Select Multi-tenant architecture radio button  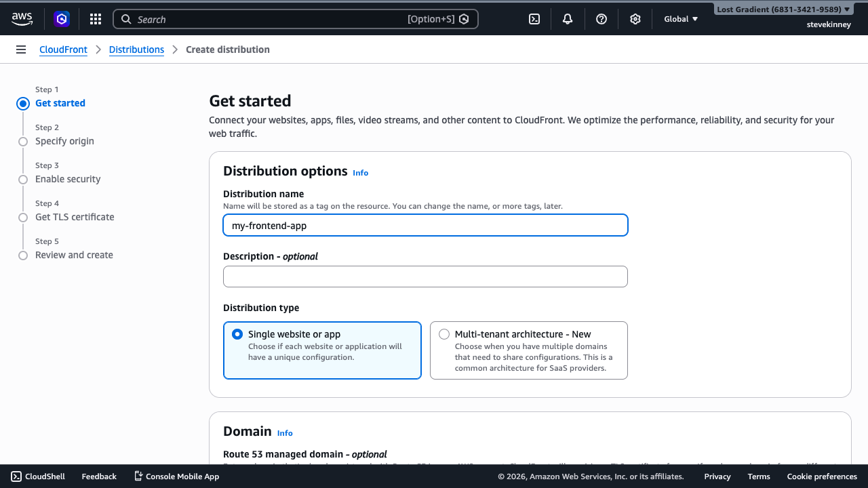click(444, 334)
